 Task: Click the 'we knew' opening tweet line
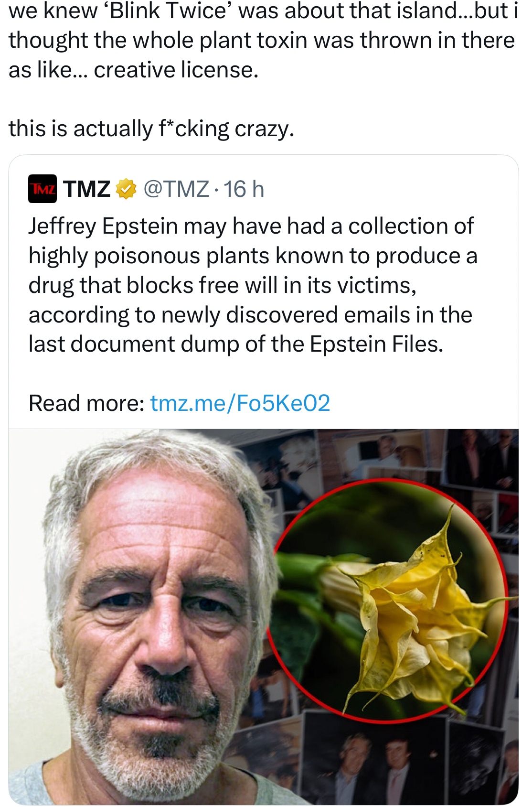tap(53, 11)
